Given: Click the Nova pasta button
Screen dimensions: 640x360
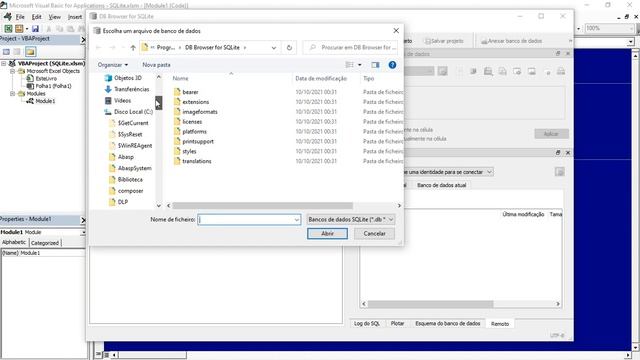Looking at the screenshot, I should [x=156, y=65].
